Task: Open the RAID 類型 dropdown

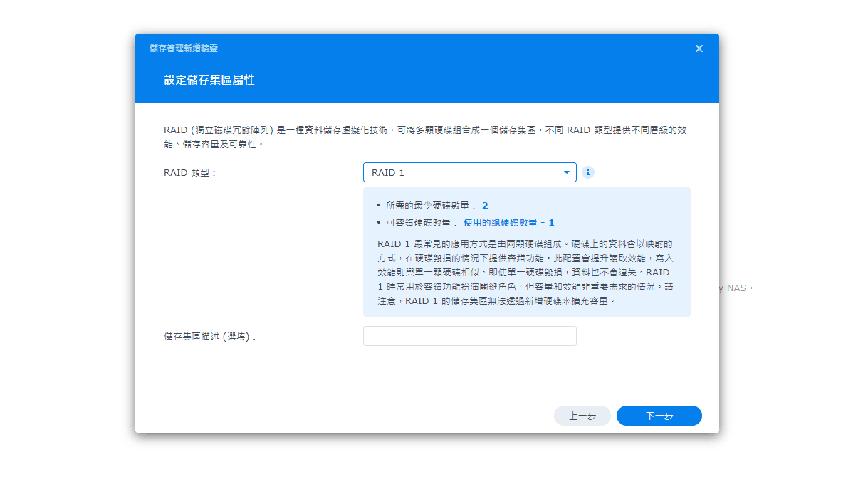Action: coord(469,172)
